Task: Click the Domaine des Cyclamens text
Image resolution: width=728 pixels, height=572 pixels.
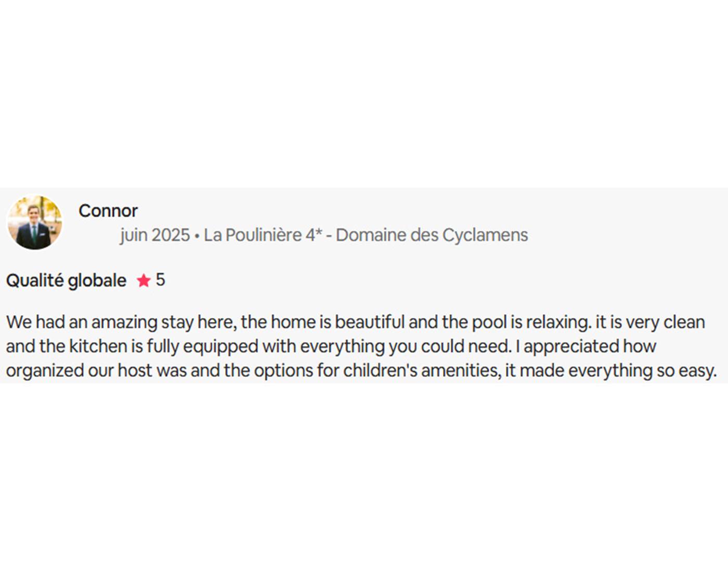Action: pyautogui.click(x=432, y=235)
